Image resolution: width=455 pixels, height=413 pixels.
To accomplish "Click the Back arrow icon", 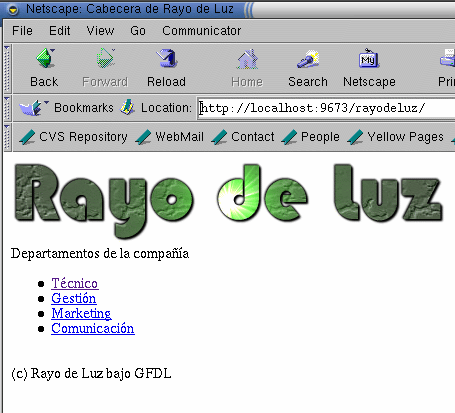I will [45, 58].
